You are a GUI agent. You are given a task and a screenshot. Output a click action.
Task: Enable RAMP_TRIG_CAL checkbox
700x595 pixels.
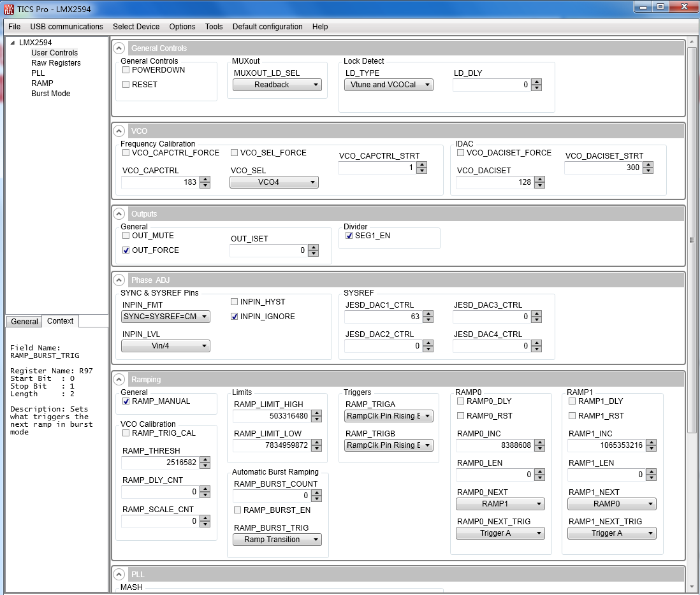click(x=126, y=433)
